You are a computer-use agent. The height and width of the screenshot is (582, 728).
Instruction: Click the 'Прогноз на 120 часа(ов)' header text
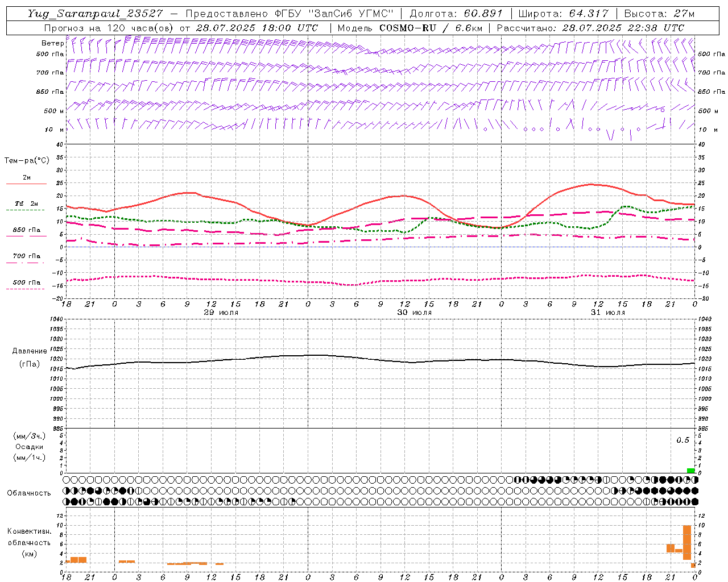coord(109,28)
